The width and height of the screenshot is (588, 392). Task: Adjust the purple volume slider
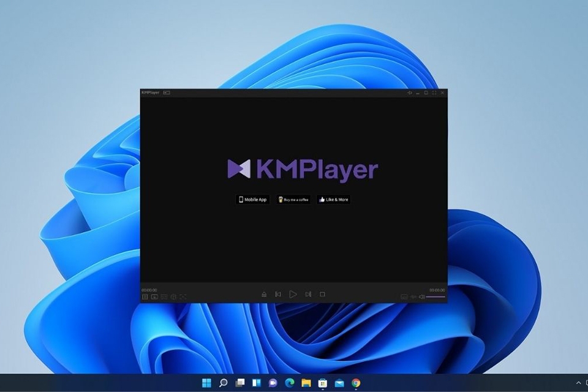coord(435,296)
